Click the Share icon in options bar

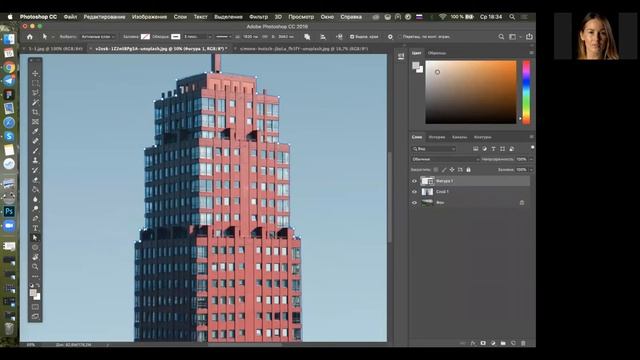[x=529, y=37]
